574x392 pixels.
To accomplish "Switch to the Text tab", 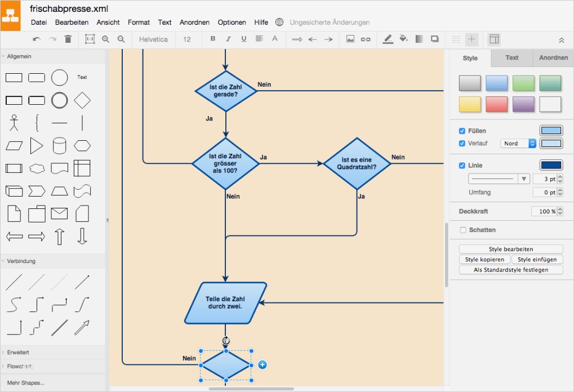I will pyautogui.click(x=511, y=58).
